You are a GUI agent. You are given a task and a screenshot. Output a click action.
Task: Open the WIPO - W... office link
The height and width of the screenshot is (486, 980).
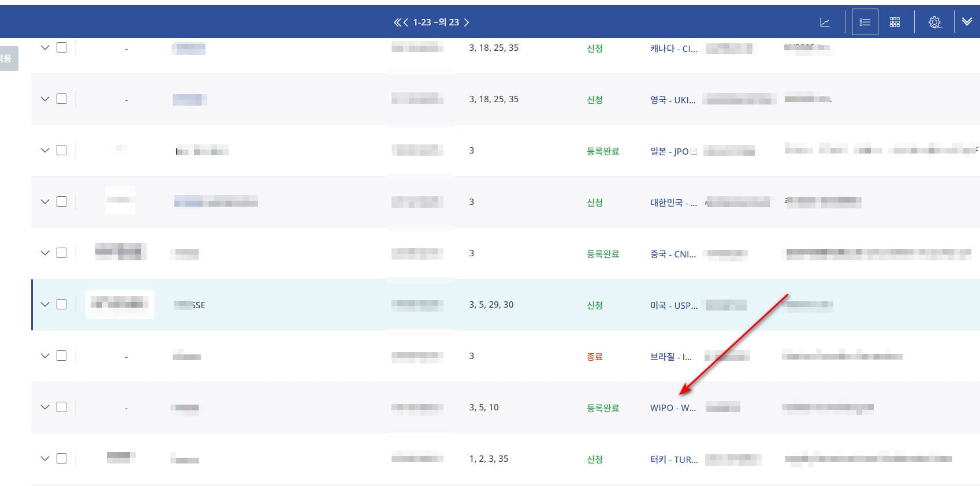coord(673,408)
